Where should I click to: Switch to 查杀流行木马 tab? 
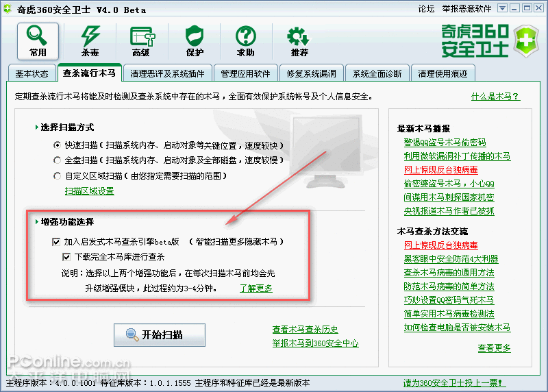coord(90,73)
